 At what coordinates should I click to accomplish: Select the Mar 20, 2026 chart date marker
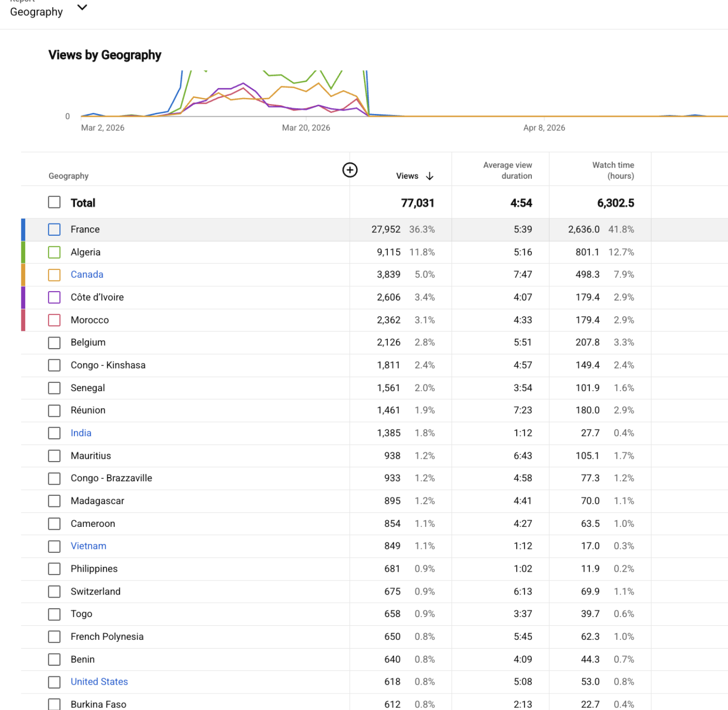pyautogui.click(x=306, y=128)
